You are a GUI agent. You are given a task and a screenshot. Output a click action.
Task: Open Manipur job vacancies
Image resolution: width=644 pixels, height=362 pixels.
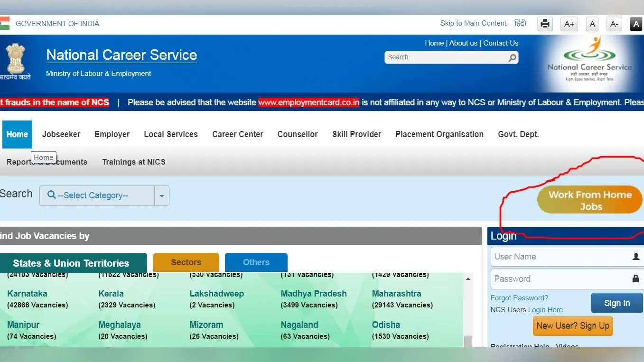coord(23,325)
